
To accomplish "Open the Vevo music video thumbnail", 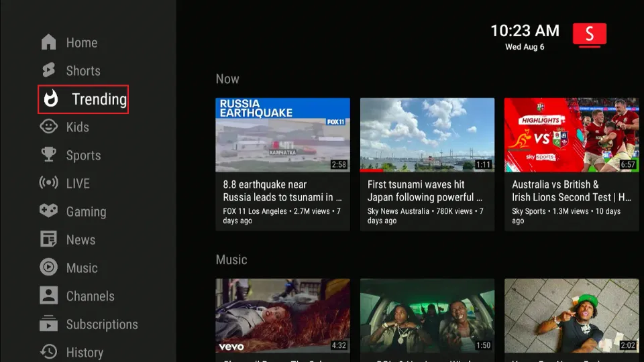I will coord(282,316).
